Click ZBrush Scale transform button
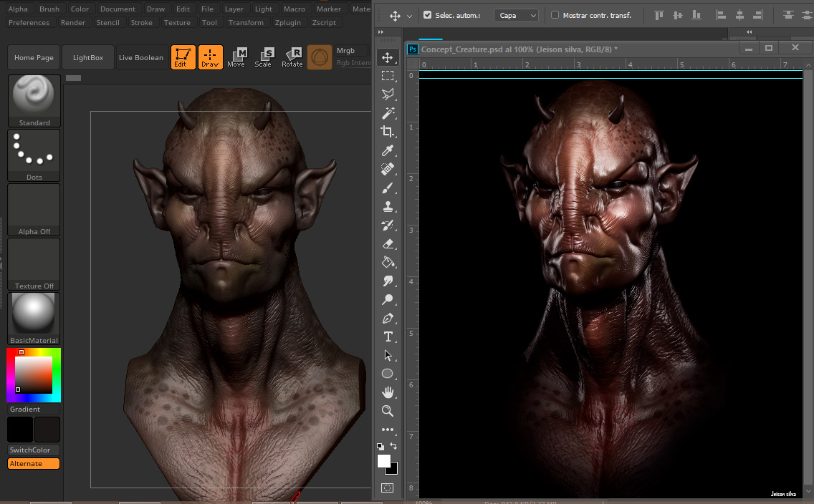 [x=263, y=57]
